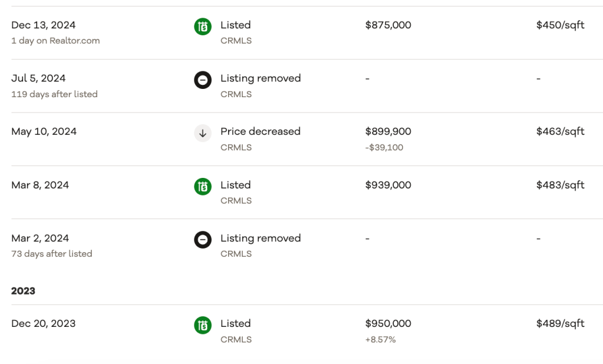The height and width of the screenshot is (364, 603).
Task: Click the 2023 year heading
Action: (x=23, y=291)
